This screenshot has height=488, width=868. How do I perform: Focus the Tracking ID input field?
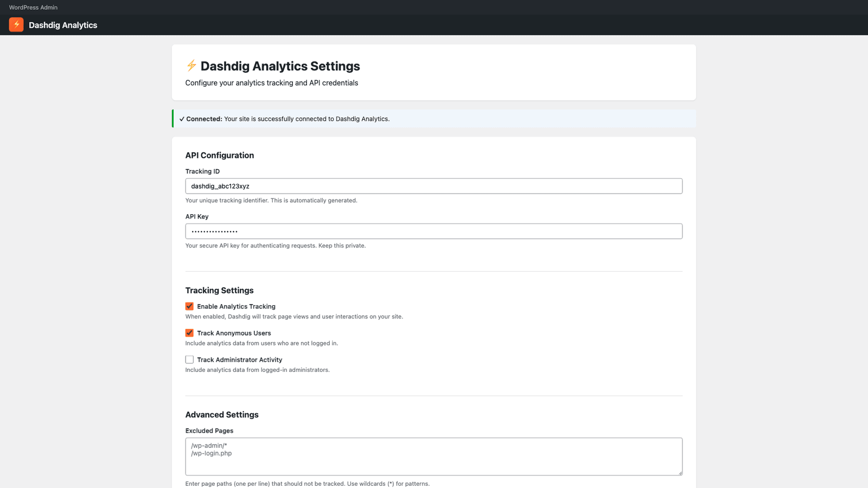pos(433,186)
